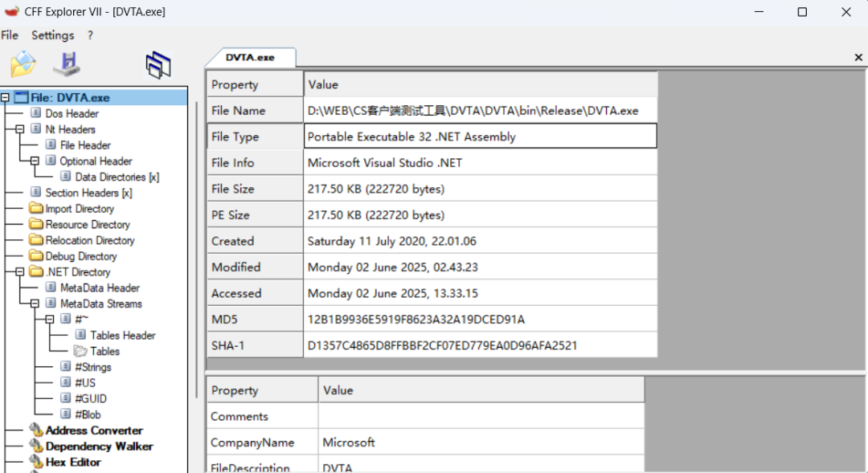Collapse the Nt Headers tree node
Viewport: 868px width, 473px height.
coord(20,129)
